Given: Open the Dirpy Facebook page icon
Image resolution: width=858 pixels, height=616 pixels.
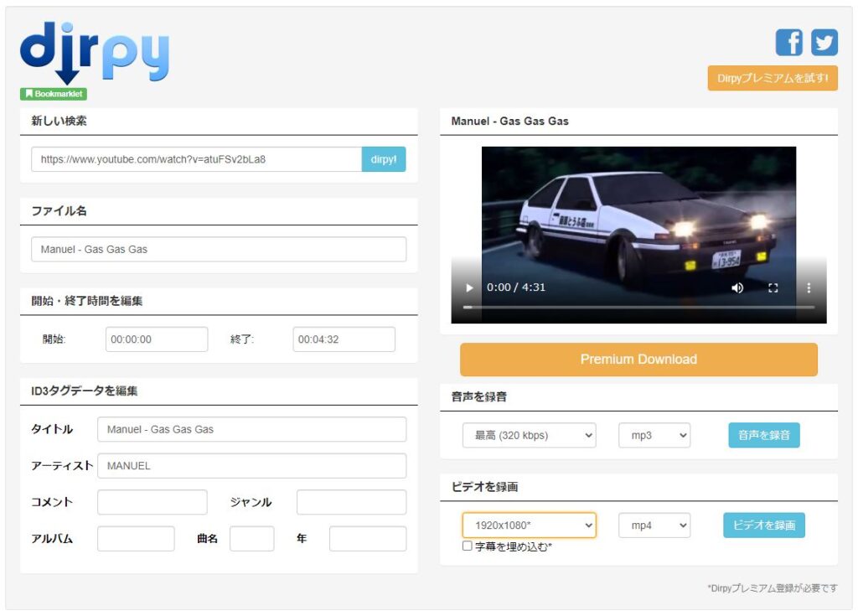Looking at the screenshot, I should tap(788, 42).
